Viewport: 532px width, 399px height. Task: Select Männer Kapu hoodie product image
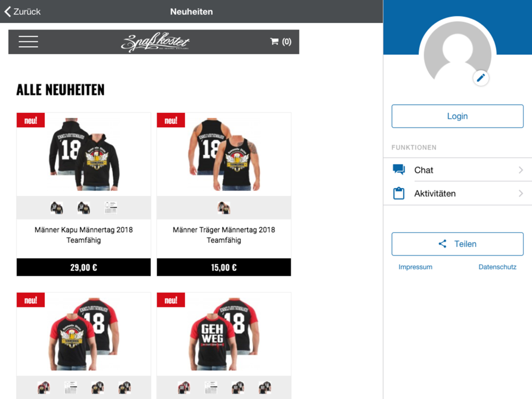point(84,154)
